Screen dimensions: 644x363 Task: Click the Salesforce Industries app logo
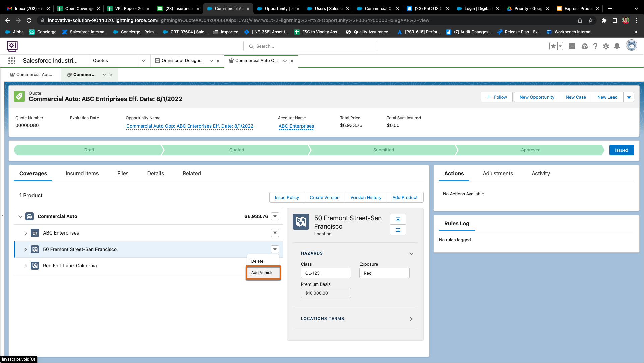(12, 46)
